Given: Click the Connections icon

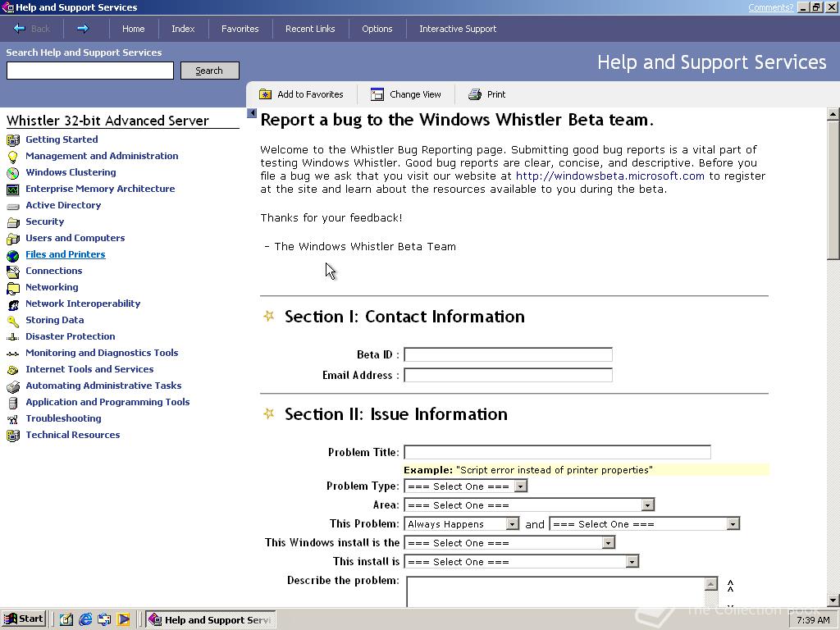Looking at the screenshot, I should pyautogui.click(x=13, y=272).
